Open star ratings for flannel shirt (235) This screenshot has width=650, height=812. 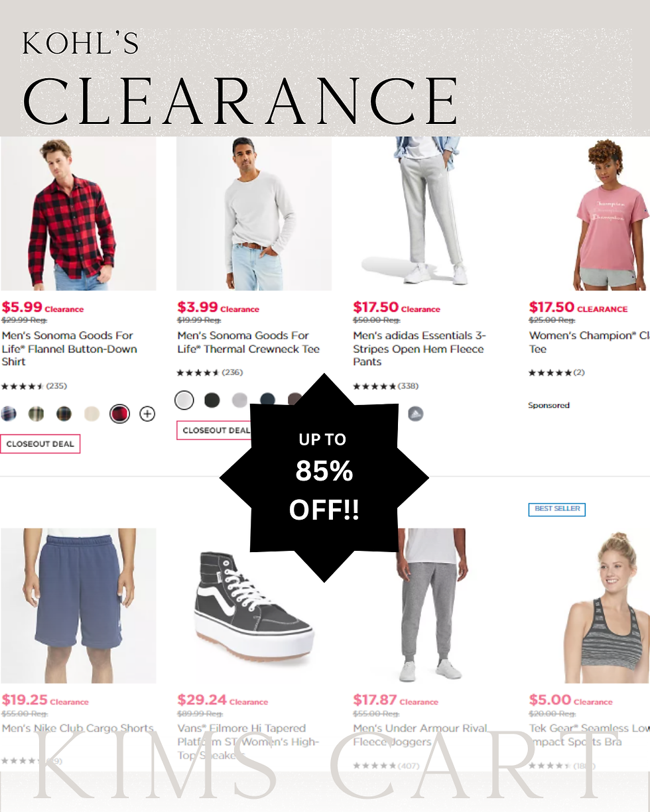(x=34, y=386)
